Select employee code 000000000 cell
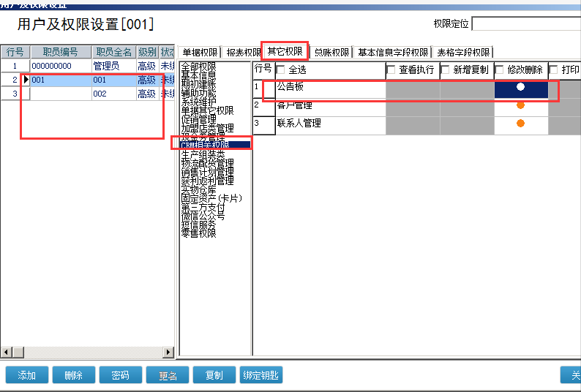 coord(61,66)
